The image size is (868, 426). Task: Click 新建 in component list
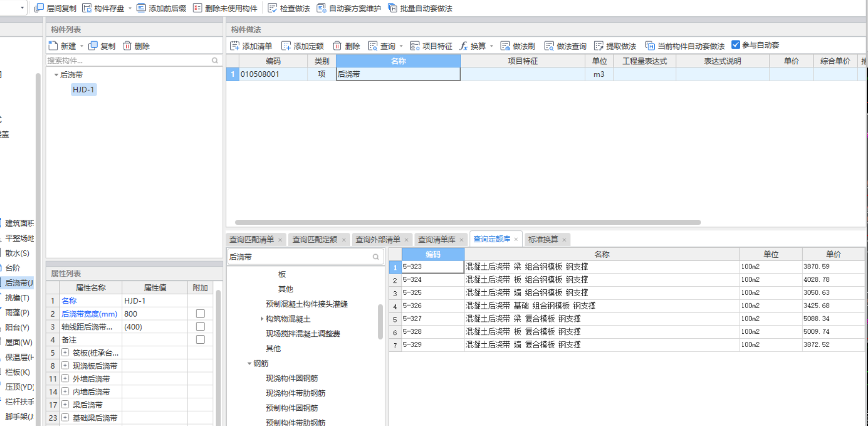pos(63,46)
